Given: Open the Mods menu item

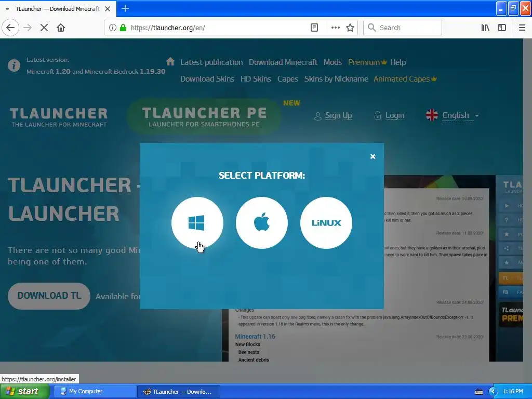Looking at the screenshot, I should coord(332,62).
